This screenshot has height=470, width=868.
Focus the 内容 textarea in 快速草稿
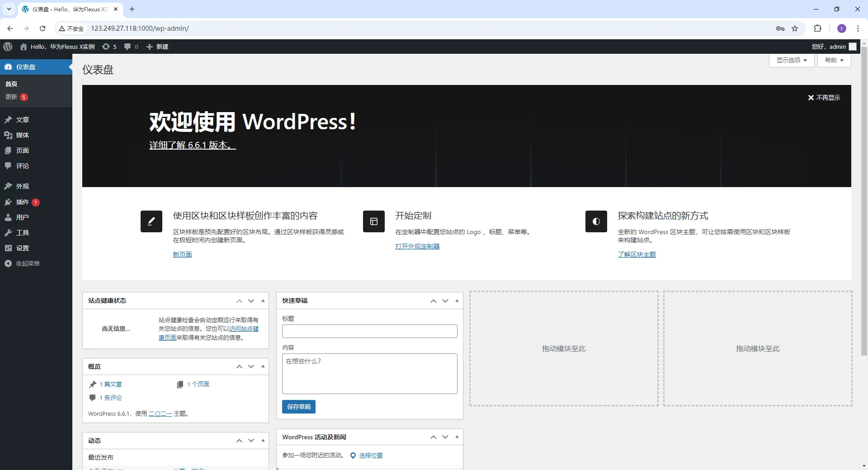370,374
